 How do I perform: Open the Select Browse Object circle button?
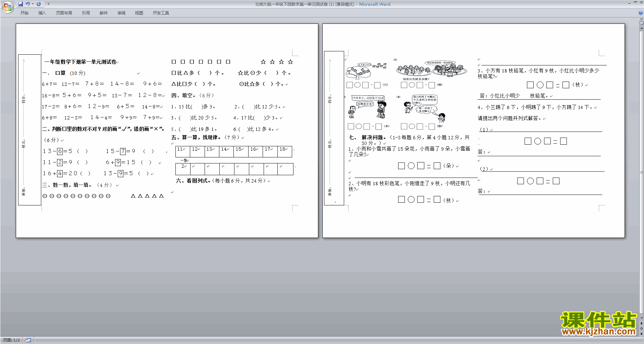click(642, 329)
